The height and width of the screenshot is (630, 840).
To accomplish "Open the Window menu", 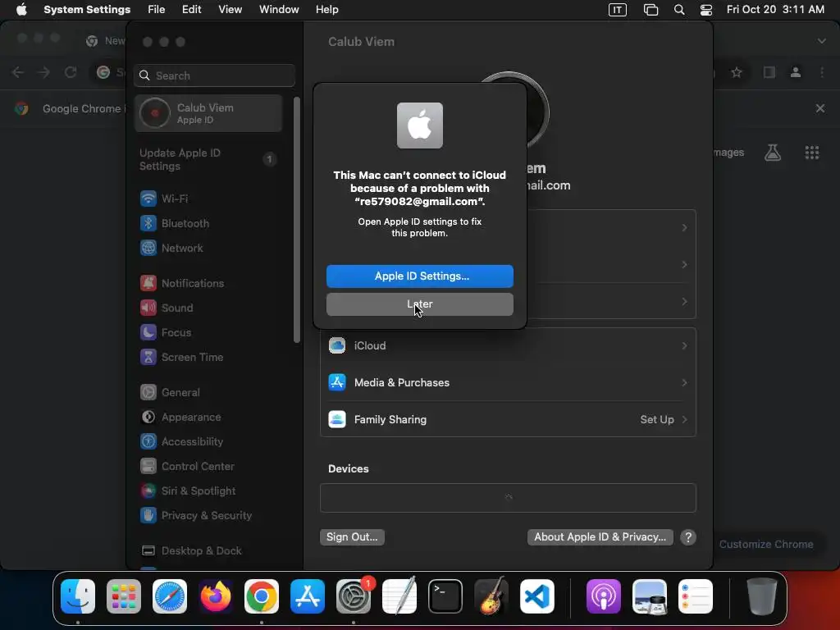I will pos(279,10).
